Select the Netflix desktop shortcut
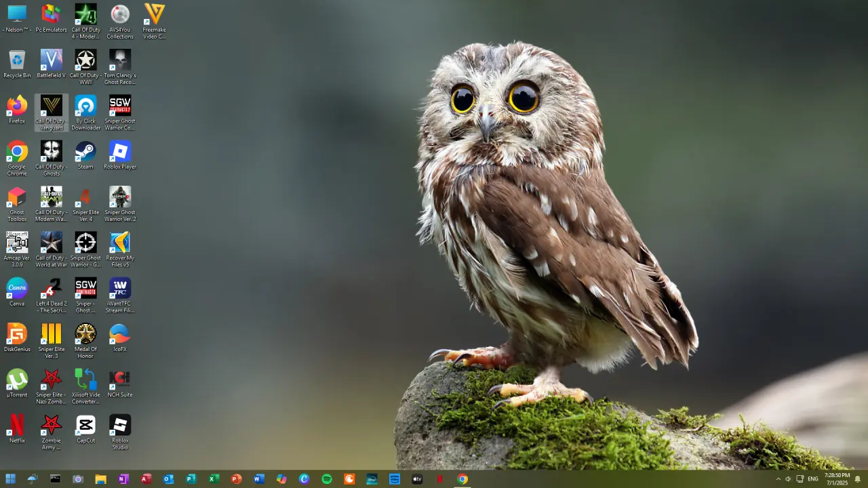Screen dimensions: 868x488 click(17, 428)
